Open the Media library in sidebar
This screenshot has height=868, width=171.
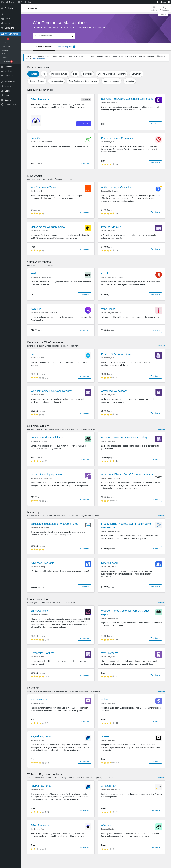[x=7, y=19]
